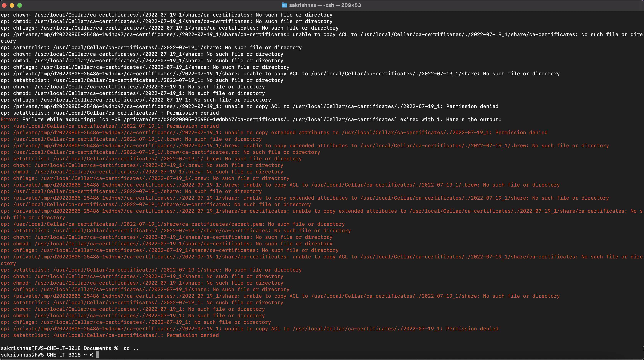The width and height of the screenshot is (644, 360).
Task: Click the 'exited with 1.' text
Action: pyautogui.click(x=421, y=119)
